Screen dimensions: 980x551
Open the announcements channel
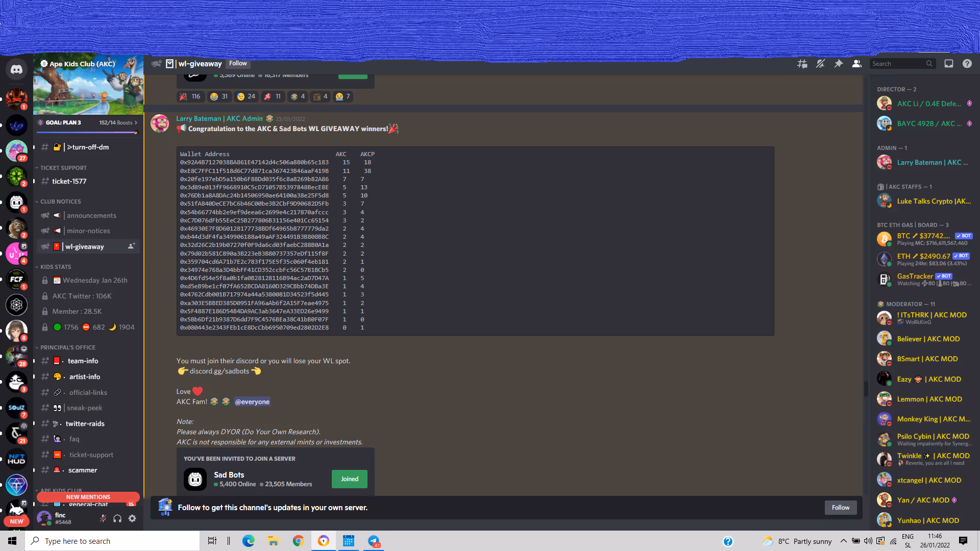(x=91, y=216)
